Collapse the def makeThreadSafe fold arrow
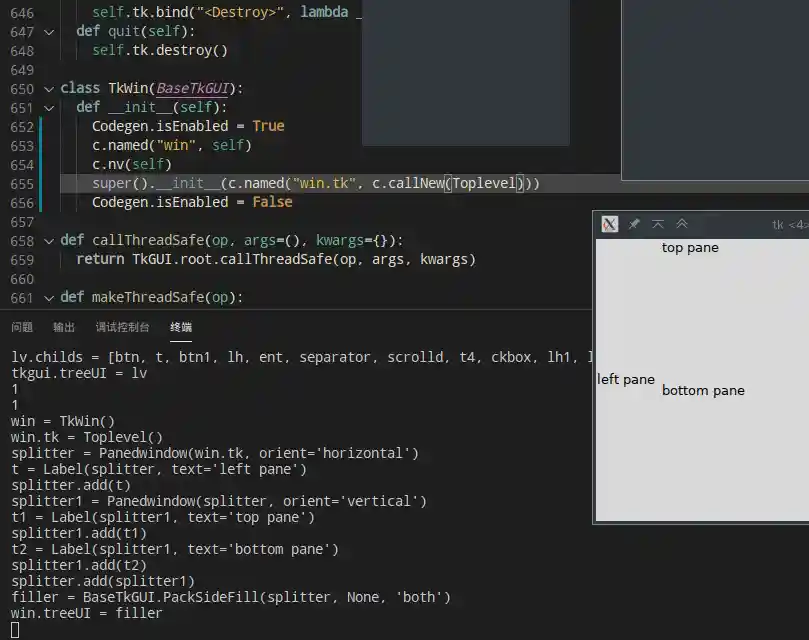Image resolution: width=809 pixels, height=640 pixels. pyautogui.click(x=49, y=298)
